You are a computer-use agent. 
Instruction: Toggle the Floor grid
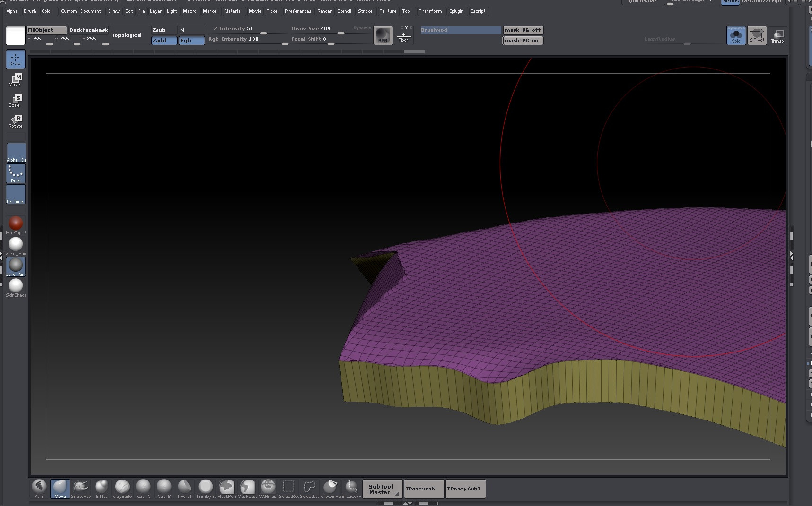pos(403,35)
